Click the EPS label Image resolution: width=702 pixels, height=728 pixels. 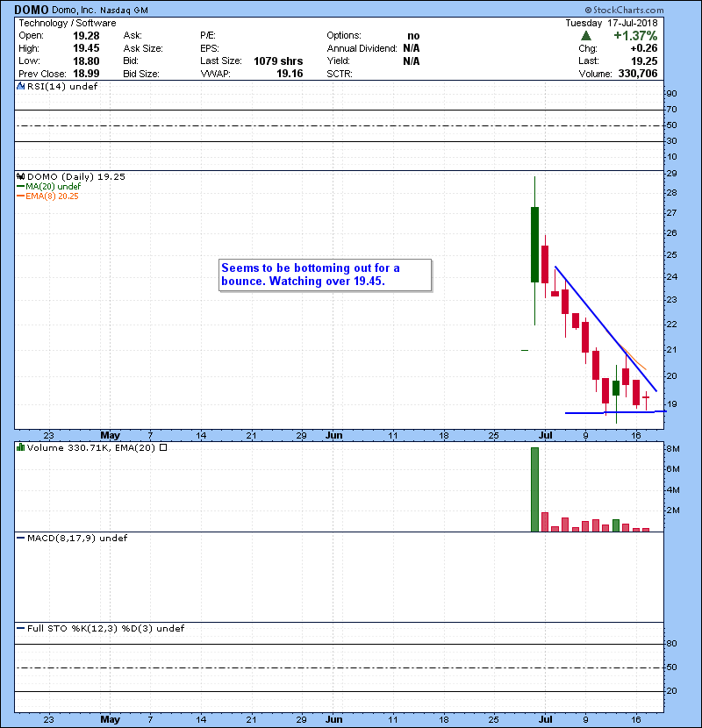click(x=210, y=48)
